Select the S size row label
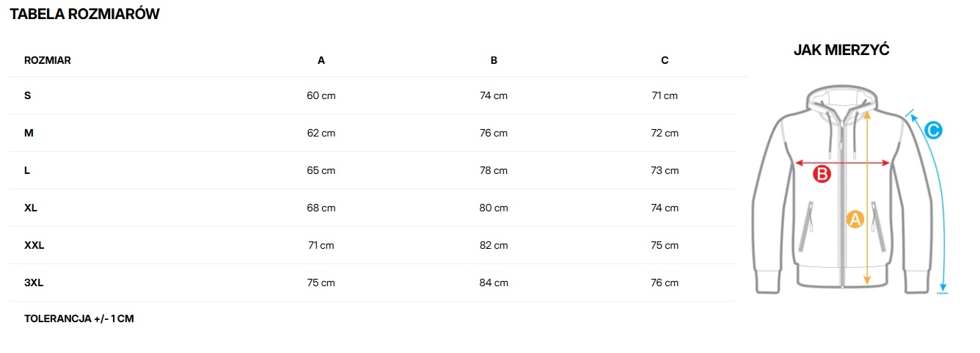The width and height of the screenshot is (980, 353). click(x=28, y=95)
